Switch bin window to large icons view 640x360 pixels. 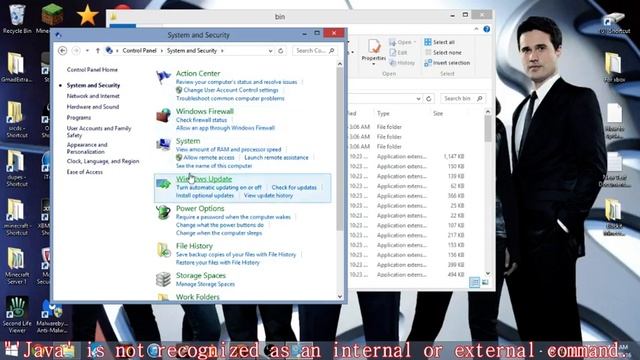(485, 282)
